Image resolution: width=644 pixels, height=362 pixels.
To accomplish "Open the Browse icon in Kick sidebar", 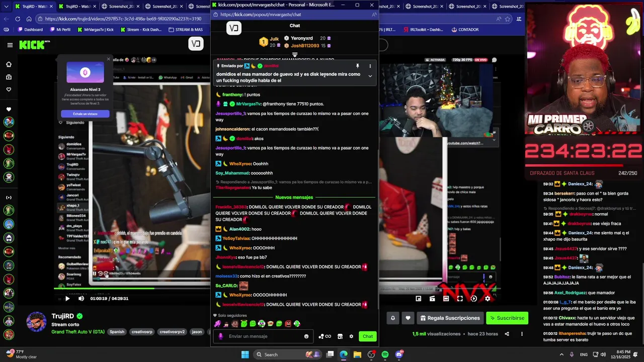I will click(x=9, y=77).
